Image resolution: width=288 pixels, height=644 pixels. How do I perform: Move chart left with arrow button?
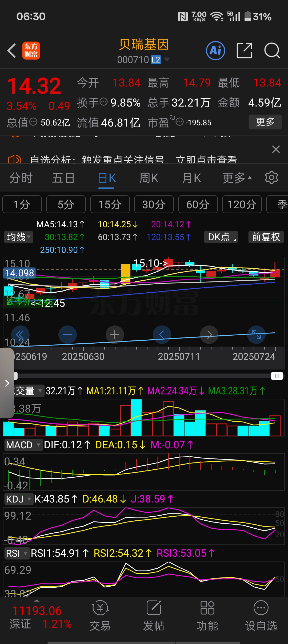[x=162, y=335]
